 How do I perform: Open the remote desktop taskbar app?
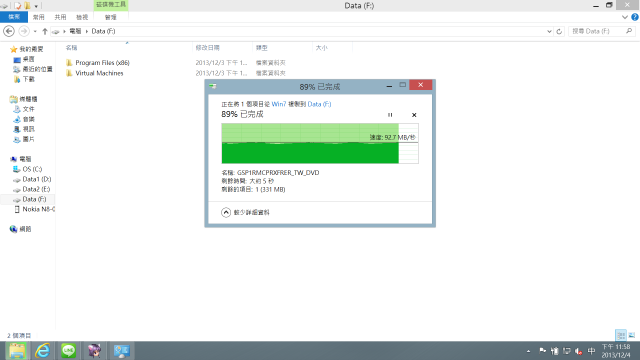[121, 351]
